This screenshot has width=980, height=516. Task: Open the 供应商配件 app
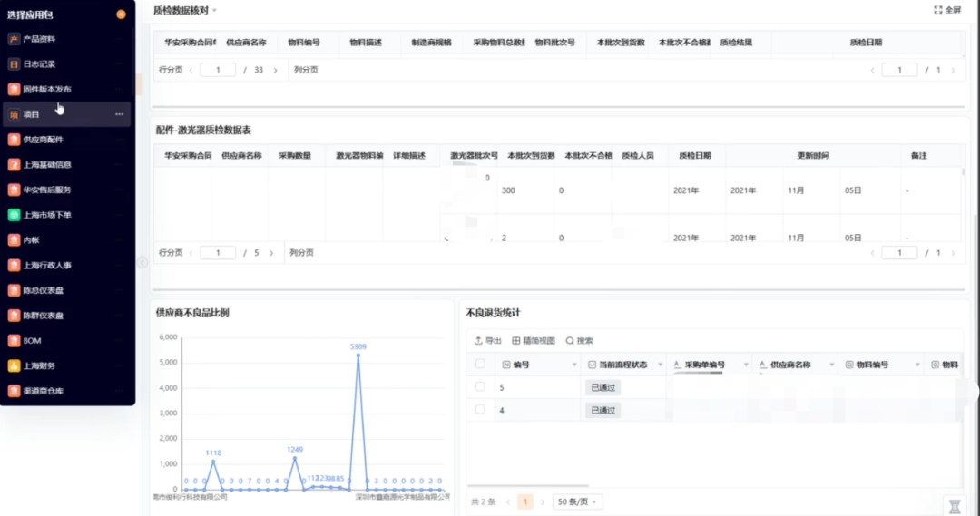tap(67, 140)
